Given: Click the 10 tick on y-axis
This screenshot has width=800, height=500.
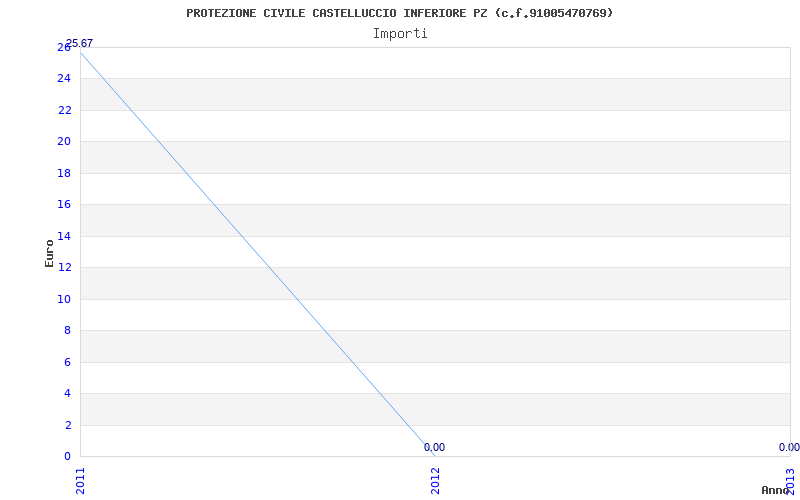Looking at the screenshot, I should point(64,299).
